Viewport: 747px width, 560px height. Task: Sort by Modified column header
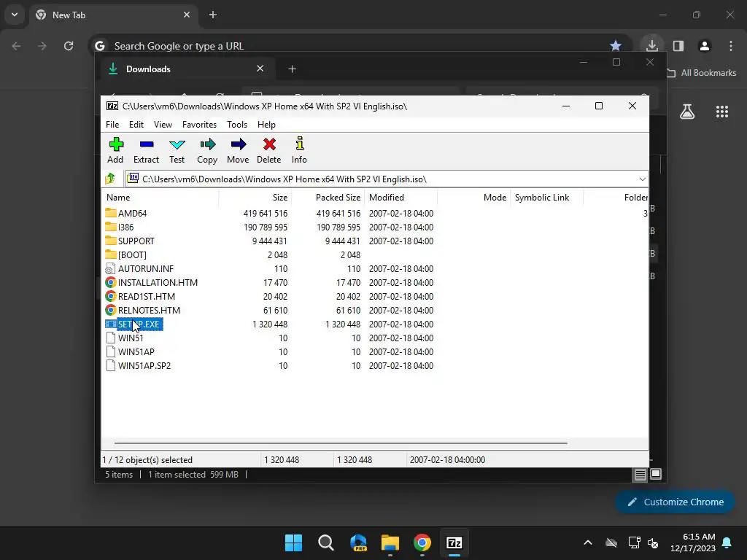point(400,197)
